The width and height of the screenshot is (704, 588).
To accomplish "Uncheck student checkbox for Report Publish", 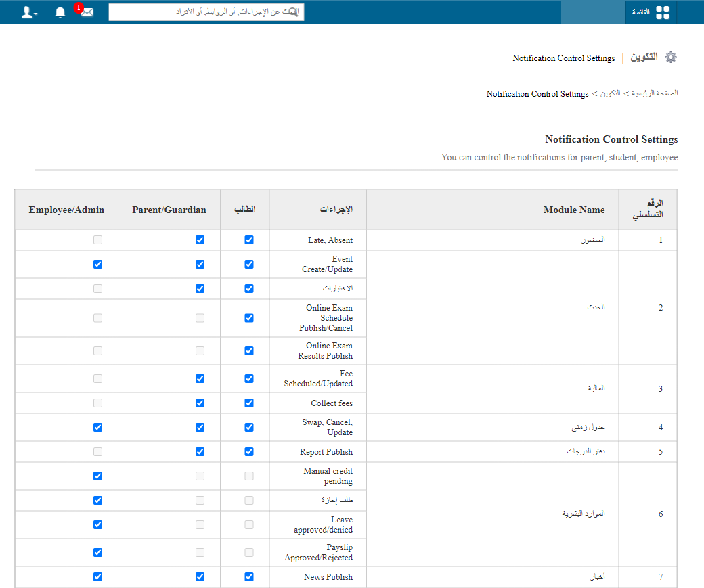I will coord(248,451).
